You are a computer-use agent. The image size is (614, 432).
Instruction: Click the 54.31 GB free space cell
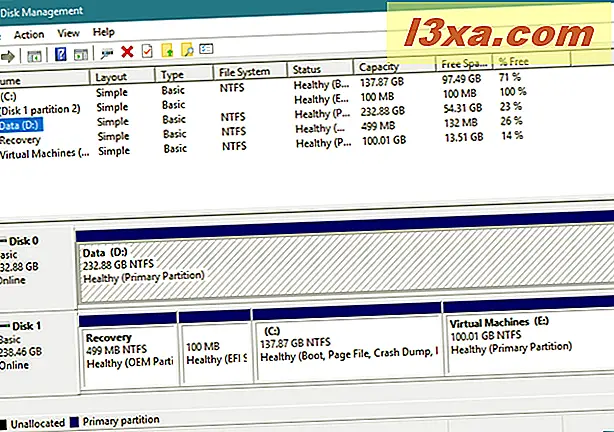click(x=462, y=108)
